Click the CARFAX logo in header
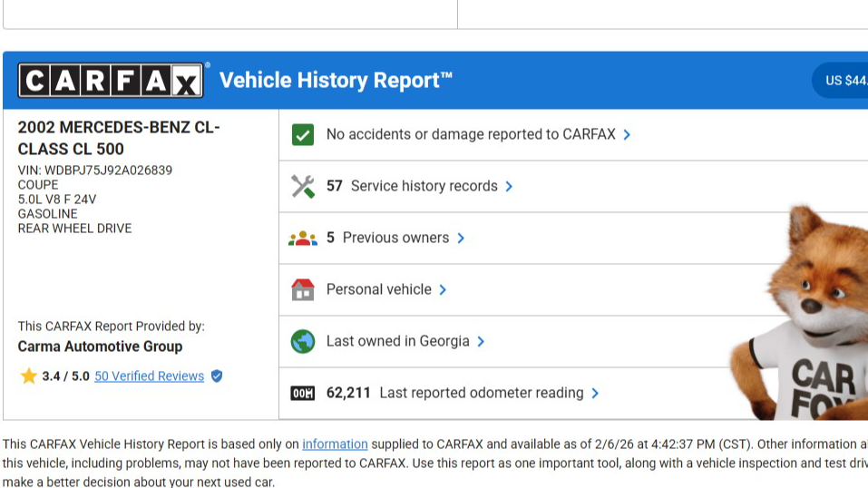Screen dimensions: 868x488 (x=111, y=81)
